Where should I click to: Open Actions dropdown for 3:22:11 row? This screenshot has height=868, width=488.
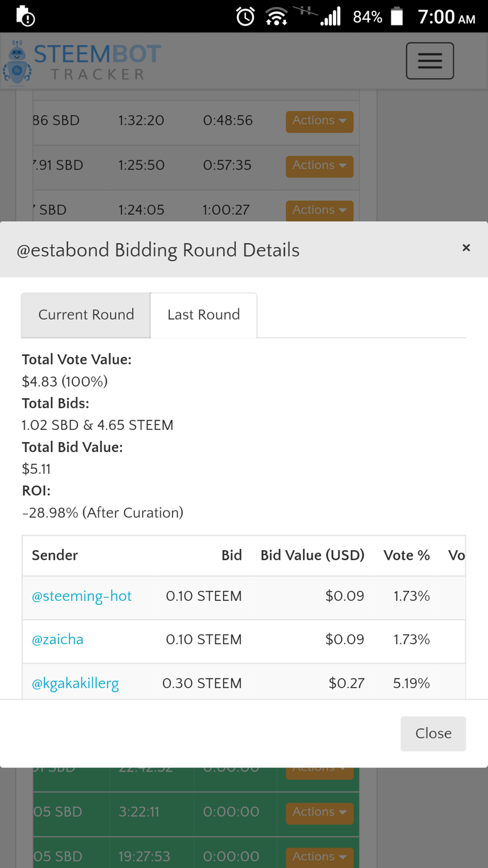click(319, 812)
